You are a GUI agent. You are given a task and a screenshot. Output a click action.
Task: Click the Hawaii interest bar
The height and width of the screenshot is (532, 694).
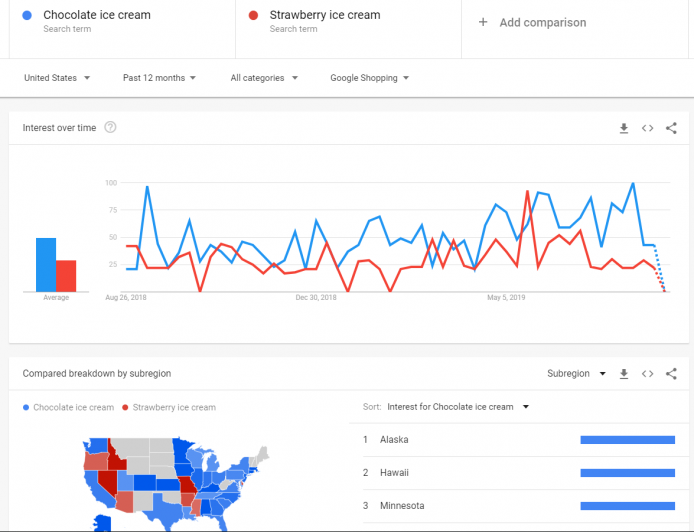pos(628,473)
